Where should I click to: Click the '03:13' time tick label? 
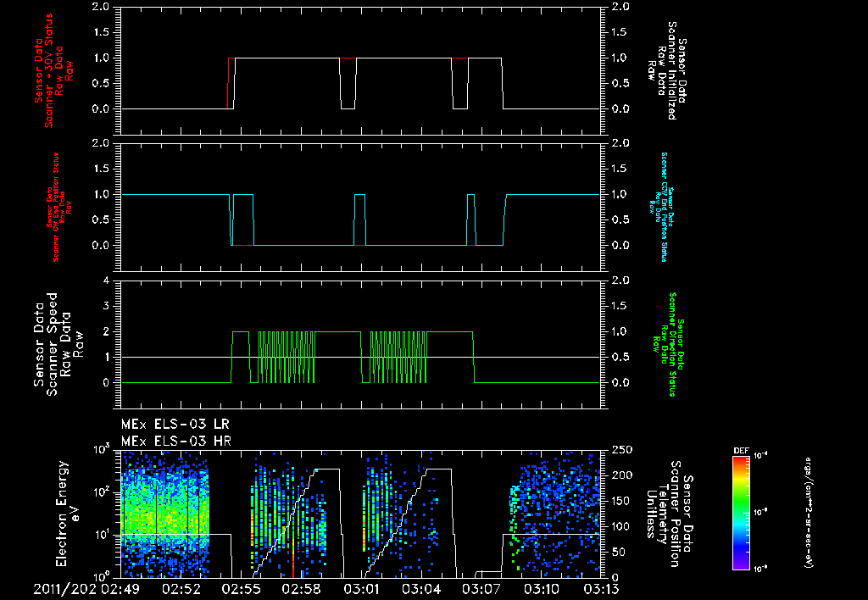[x=601, y=588]
